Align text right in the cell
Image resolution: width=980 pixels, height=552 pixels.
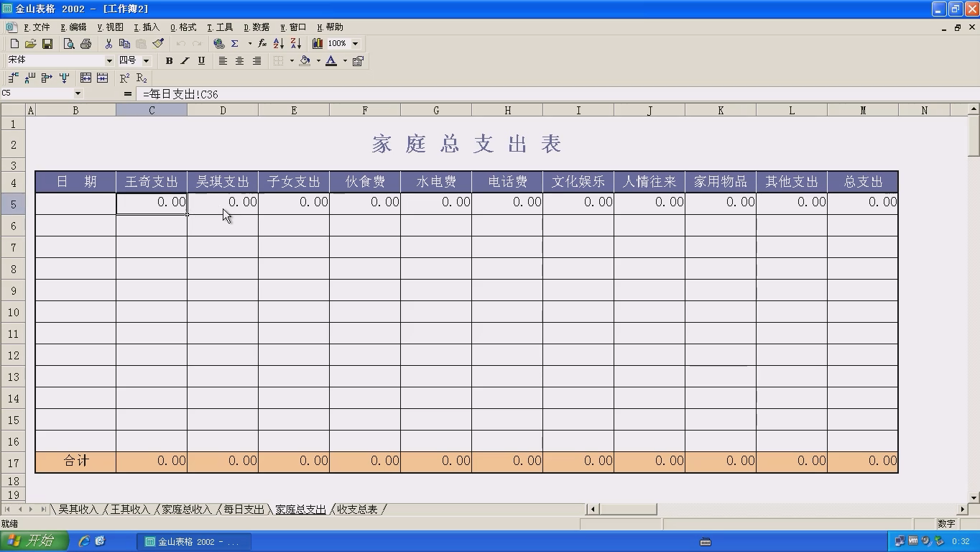tap(256, 61)
